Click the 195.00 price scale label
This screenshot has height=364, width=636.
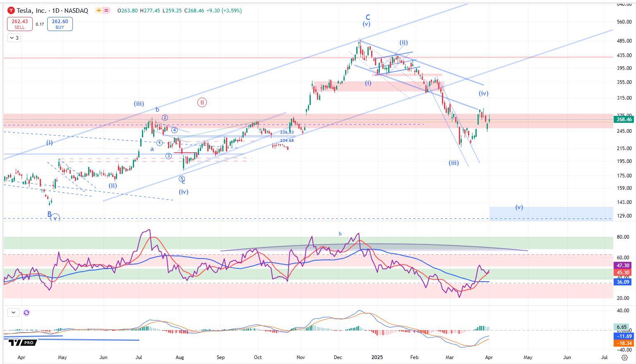pyautogui.click(x=624, y=161)
